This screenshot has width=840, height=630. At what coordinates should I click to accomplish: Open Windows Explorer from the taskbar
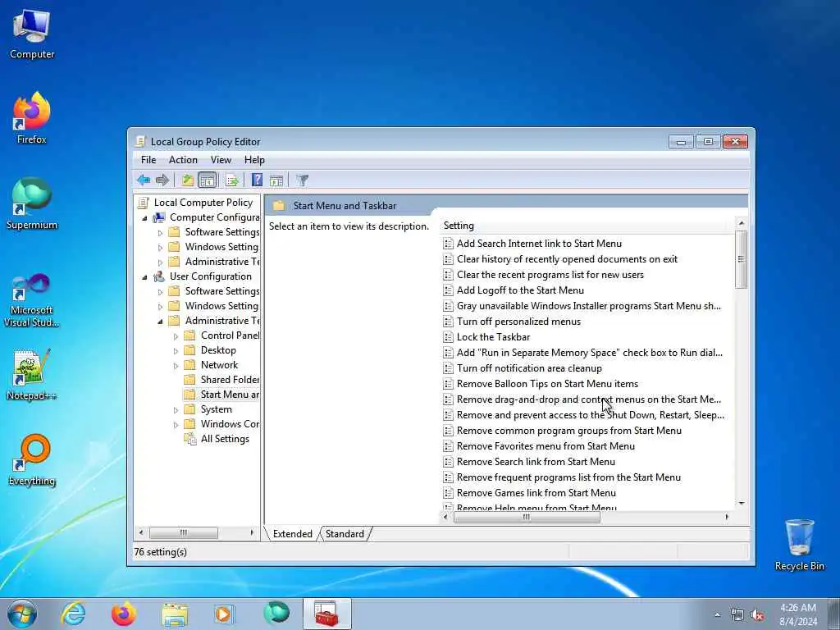[175, 614]
